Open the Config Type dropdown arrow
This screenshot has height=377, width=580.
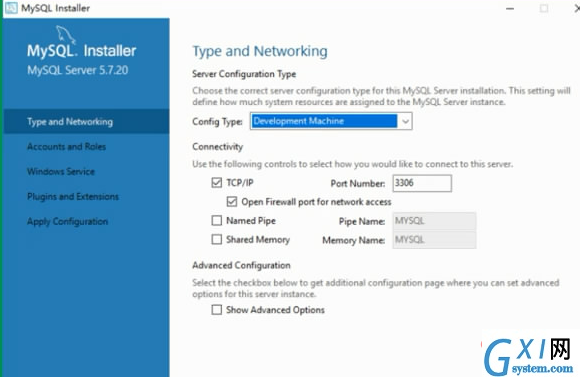tap(405, 121)
